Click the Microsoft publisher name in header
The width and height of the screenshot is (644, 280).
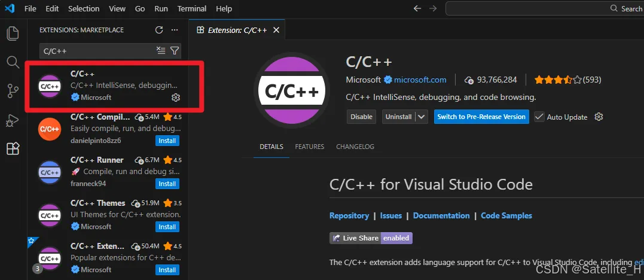coord(364,80)
